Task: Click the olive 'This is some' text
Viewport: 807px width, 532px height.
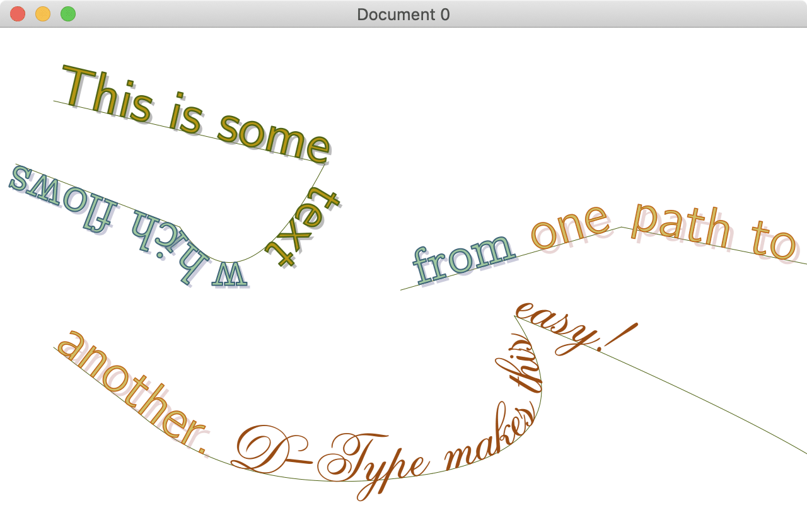Action: [x=195, y=113]
